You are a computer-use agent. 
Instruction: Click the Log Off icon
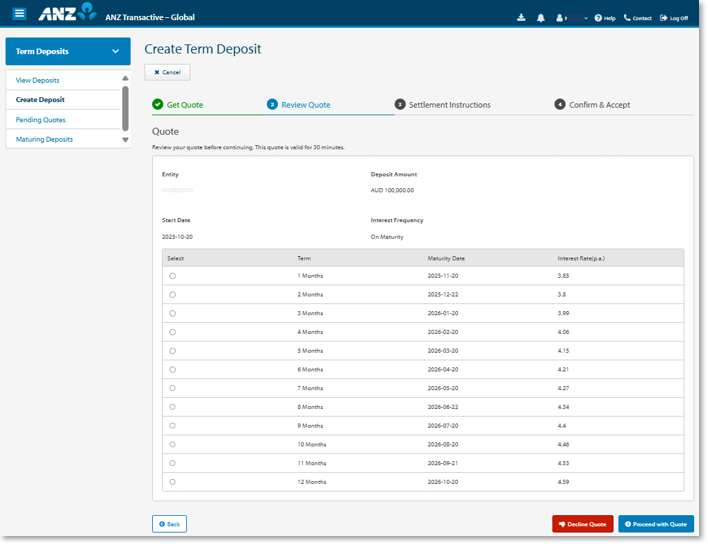pos(664,18)
